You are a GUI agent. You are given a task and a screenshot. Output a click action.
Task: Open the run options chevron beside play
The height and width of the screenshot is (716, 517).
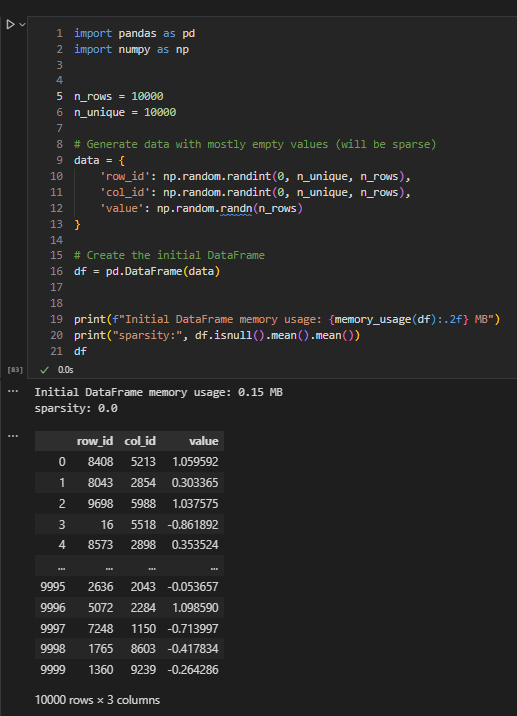tap(22, 24)
